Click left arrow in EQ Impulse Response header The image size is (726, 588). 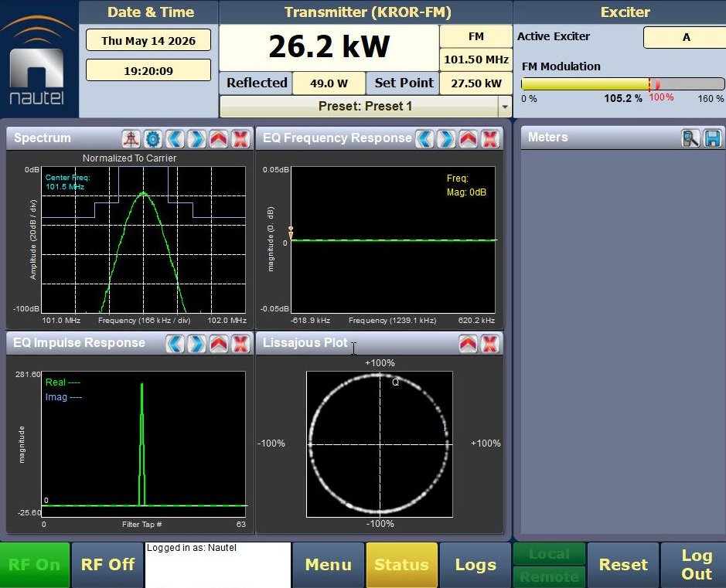point(175,344)
